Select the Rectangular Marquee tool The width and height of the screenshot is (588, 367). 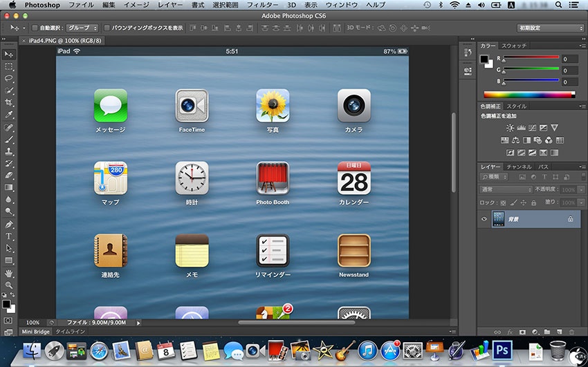(x=8, y=66)
